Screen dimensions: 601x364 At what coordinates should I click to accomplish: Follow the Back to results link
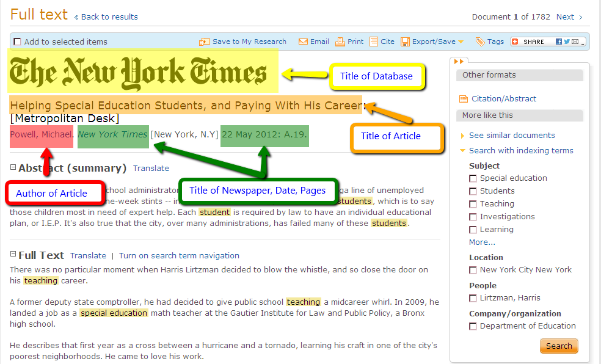coord(108,16)
